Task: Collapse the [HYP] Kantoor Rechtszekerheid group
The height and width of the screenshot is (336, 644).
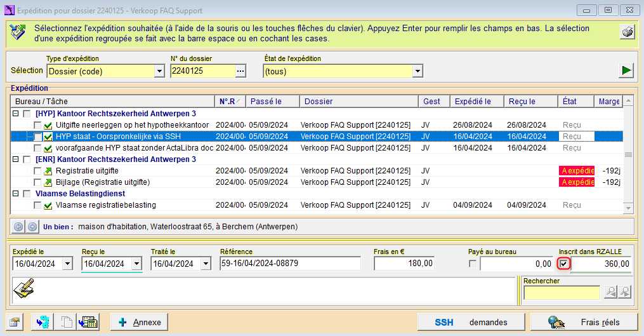Action: [16, 114]
